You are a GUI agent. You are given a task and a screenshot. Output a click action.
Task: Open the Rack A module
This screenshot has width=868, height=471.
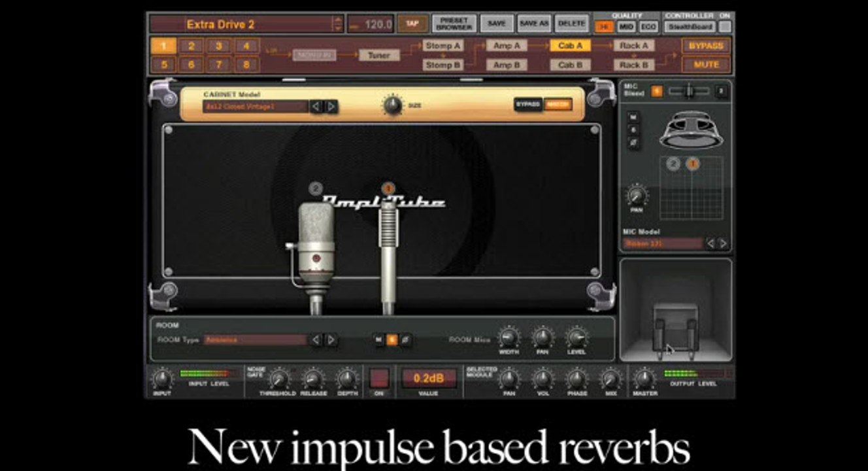click(634, 46)
